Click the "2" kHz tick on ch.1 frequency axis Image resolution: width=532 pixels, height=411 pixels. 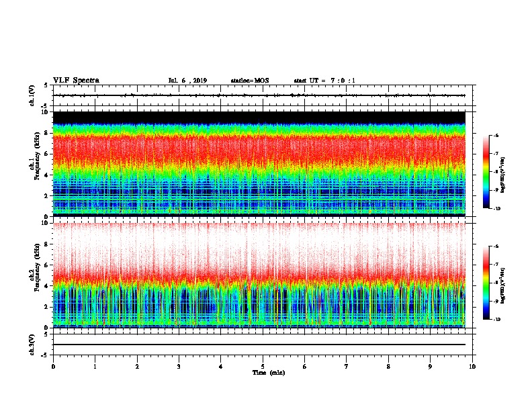coord(47,195)
